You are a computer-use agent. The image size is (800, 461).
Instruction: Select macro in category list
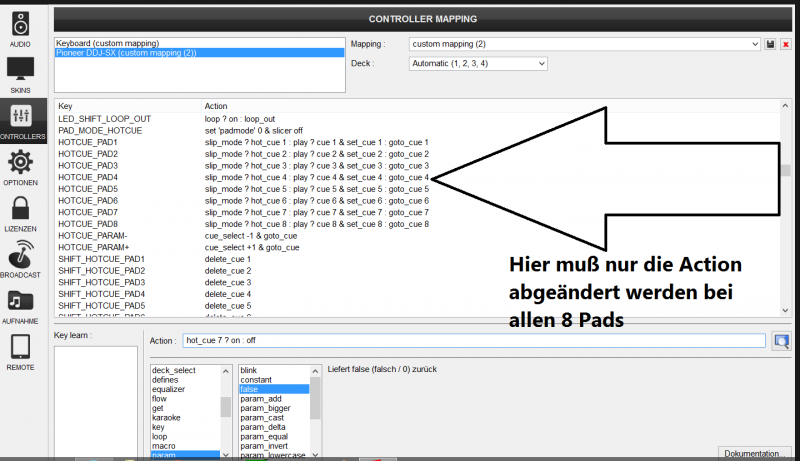tap(185, 446)
